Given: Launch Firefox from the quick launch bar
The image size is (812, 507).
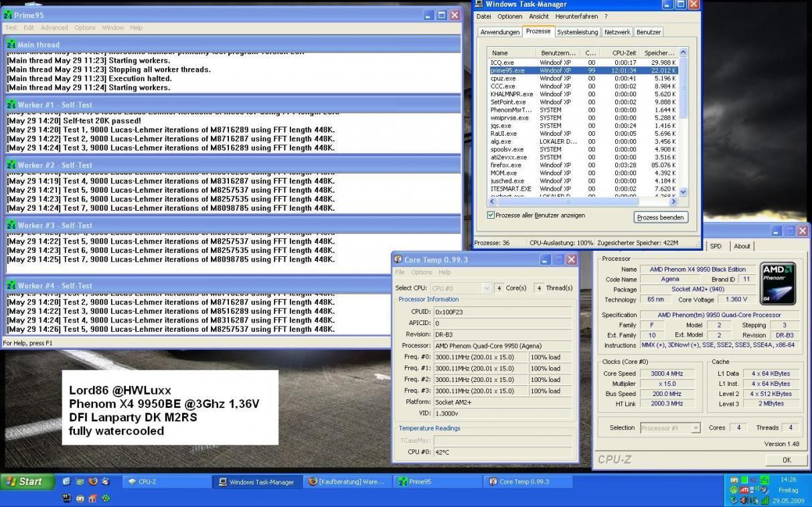Looking at the screenshot, I should tap(93, 481).
